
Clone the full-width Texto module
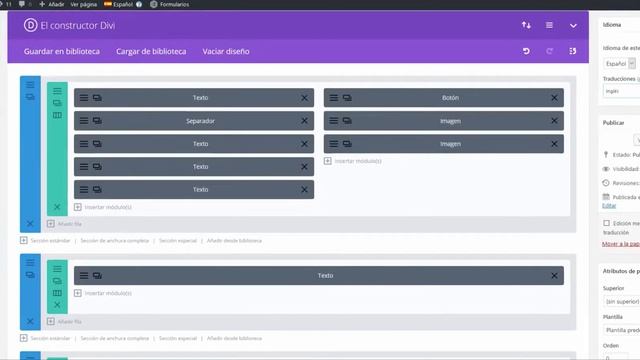[x=97, y=276]
